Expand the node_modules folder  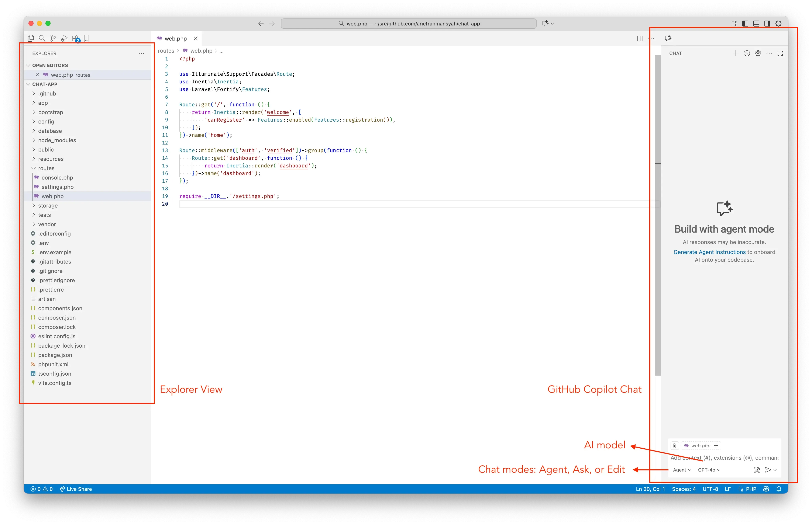click(x=57, y=140)
